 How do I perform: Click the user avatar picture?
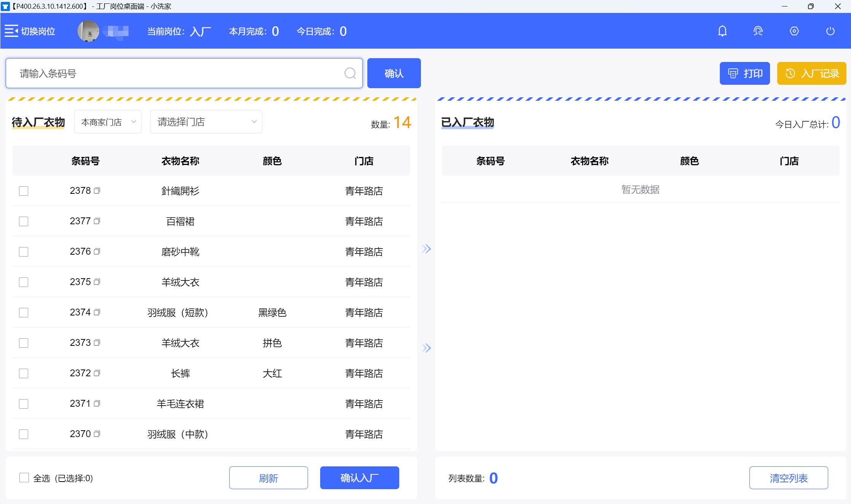click(x=88, y=31)
